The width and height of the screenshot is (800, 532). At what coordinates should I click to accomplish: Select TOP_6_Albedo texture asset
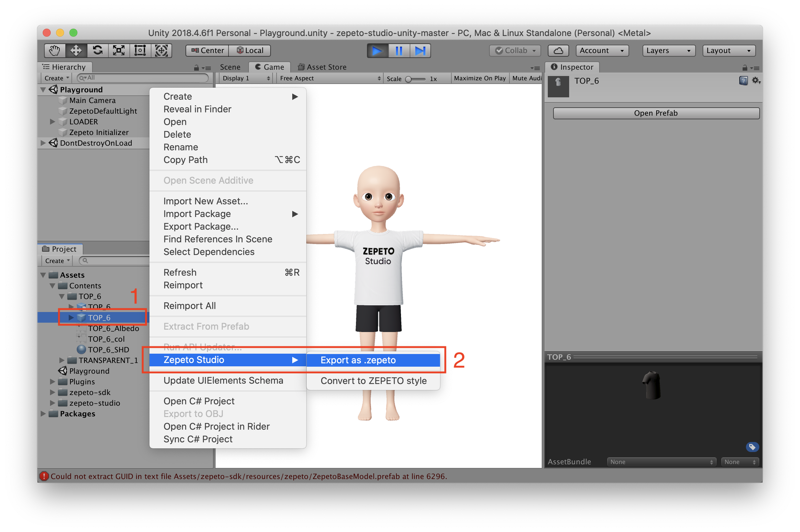tap(113, 328)
